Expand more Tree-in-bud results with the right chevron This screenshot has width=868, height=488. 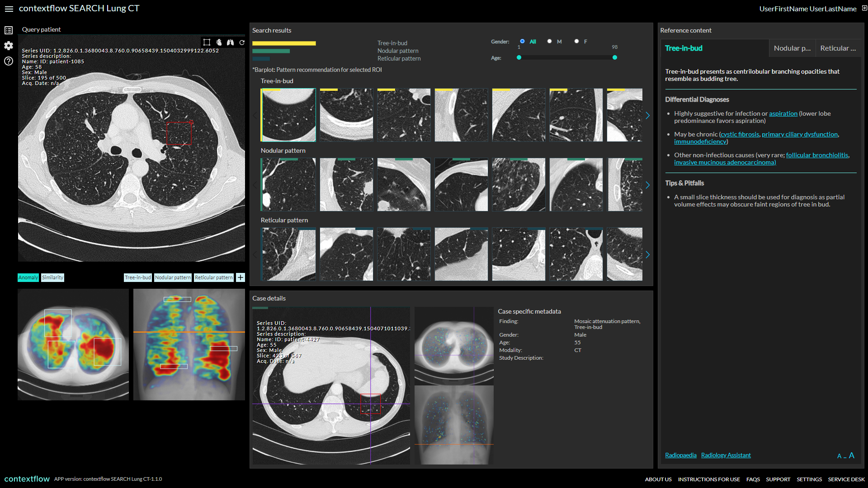tap(647, 115)
